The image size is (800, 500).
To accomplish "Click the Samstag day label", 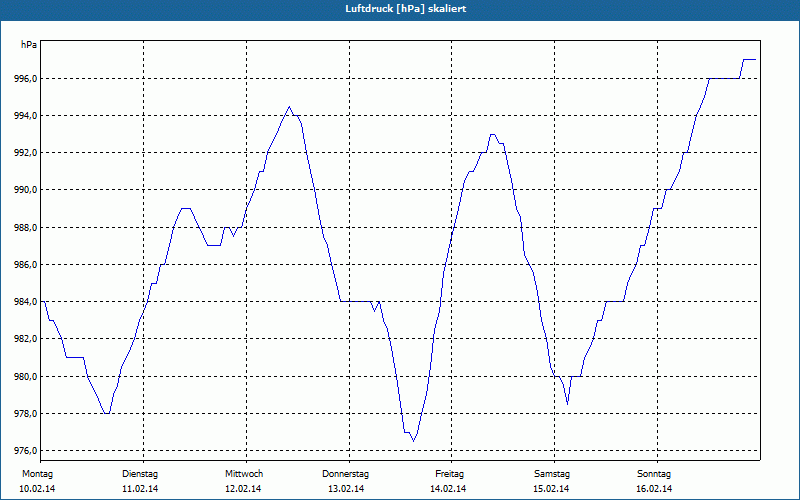I will [552, 474].
